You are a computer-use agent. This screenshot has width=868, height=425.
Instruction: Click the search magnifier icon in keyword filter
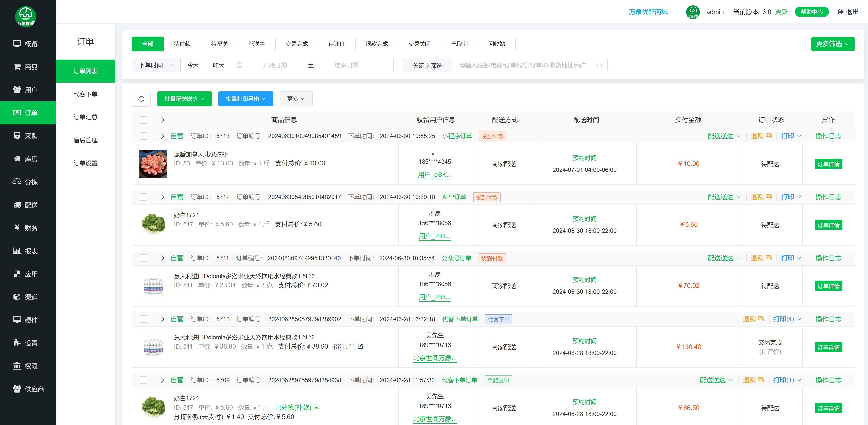[x=599, y=65]
